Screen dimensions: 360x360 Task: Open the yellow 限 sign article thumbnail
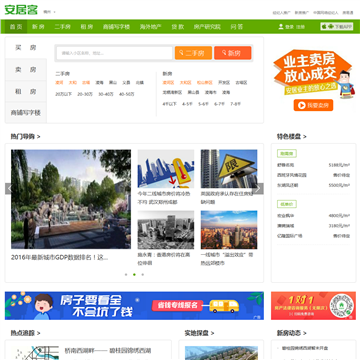(229, 169)
